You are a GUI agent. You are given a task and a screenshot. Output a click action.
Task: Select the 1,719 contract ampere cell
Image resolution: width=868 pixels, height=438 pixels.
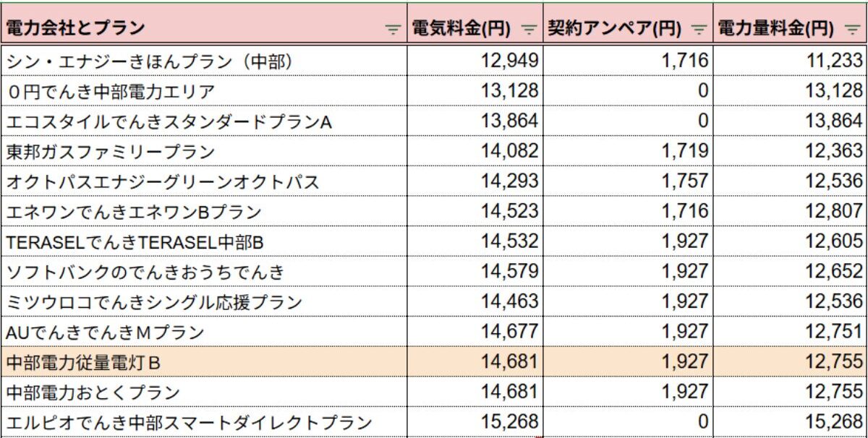click(628, 152)
